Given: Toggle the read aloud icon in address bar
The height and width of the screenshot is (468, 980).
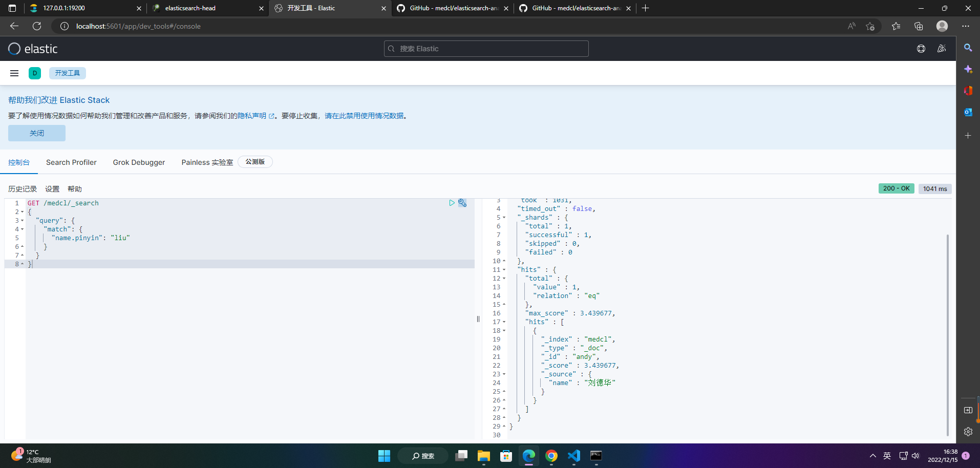Looking at the screenshot, I should coord(851,26).
